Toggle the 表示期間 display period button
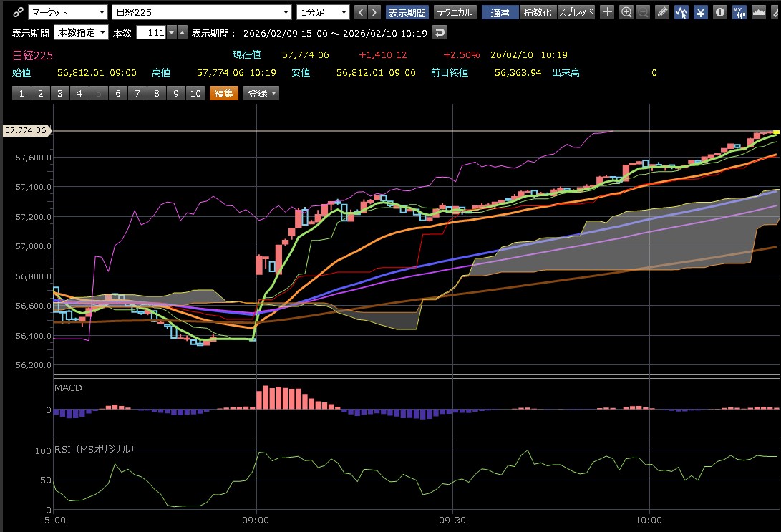Image resolution: width=781 pixels, height=532 pixels. [x=407, y=12]
